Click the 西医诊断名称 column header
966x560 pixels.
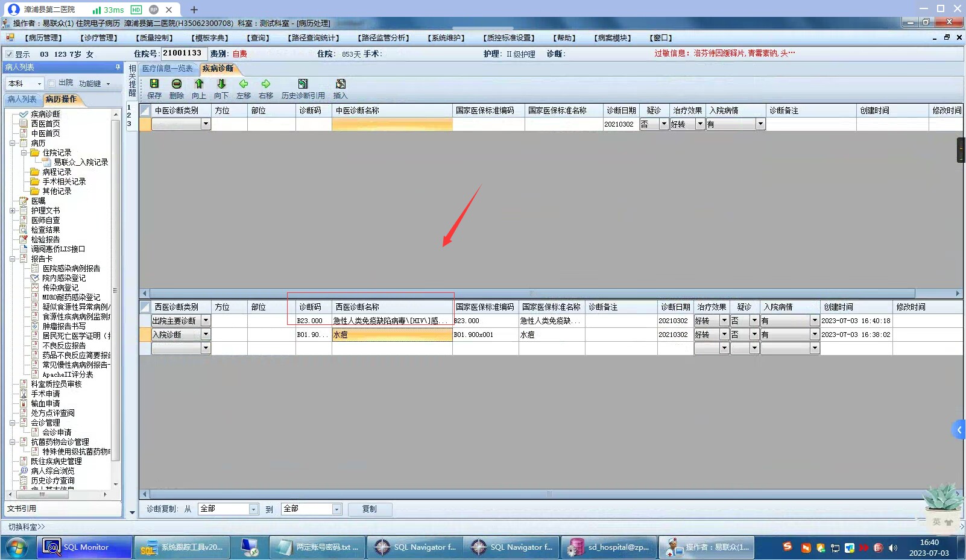click(392, 307)
